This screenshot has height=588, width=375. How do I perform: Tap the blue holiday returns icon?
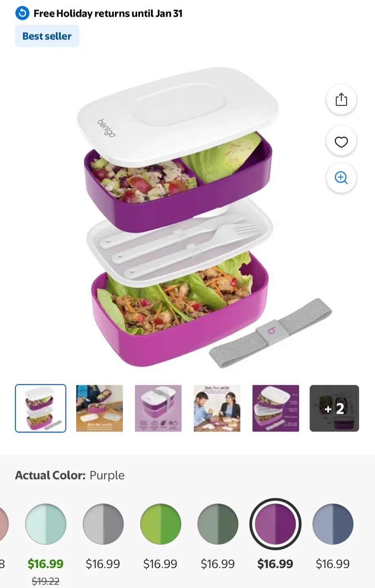click(22, 13)
